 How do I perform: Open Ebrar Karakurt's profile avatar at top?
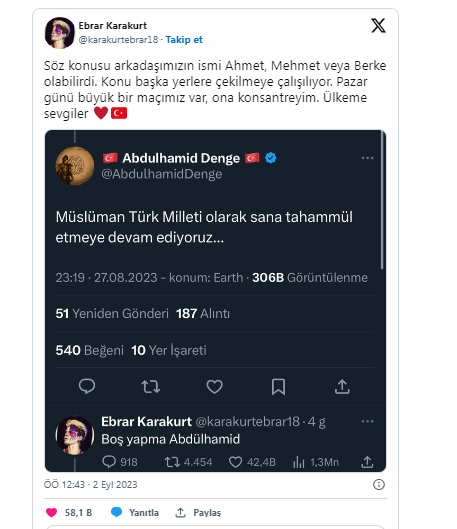[x=59, y=33]
